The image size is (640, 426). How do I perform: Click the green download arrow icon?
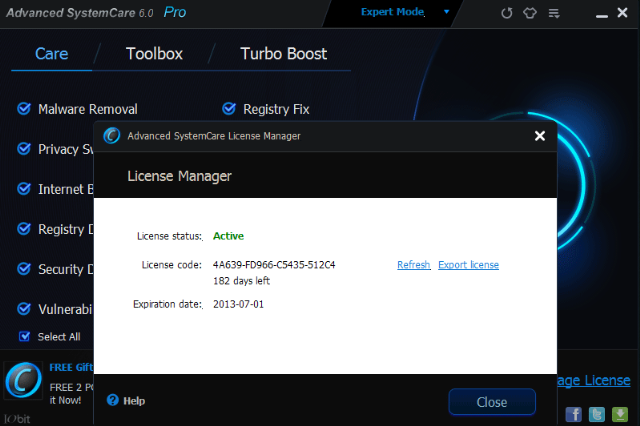point(620,415)
